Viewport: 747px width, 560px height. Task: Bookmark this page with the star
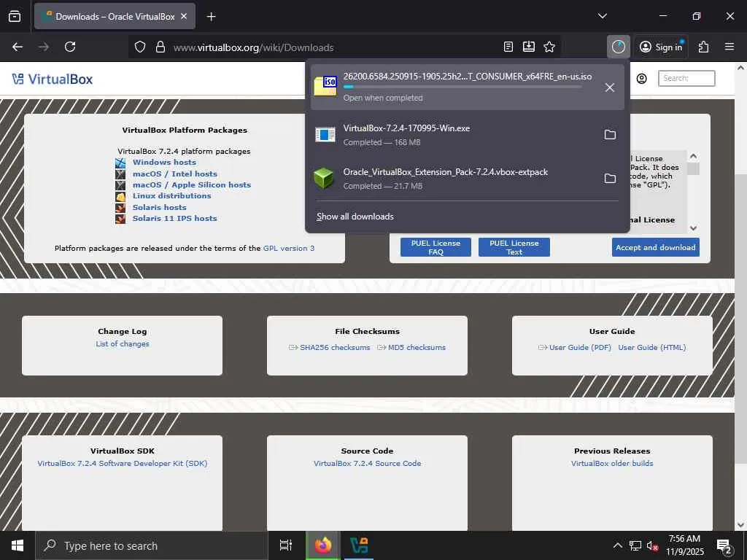(549, 47)
